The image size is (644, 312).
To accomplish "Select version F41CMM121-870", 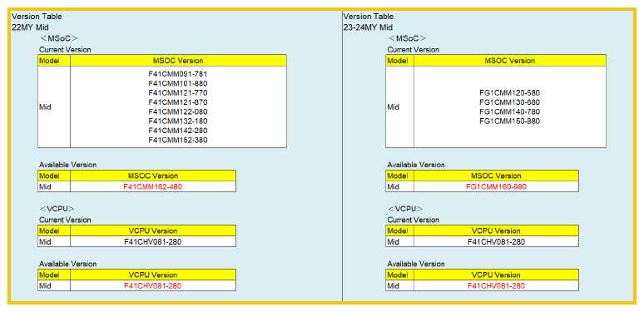I will click(178, 102).
